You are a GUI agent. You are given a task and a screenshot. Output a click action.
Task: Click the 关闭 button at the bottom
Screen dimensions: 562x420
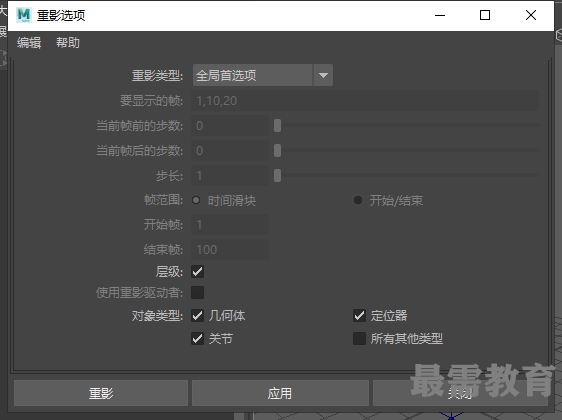pos(461,393)
